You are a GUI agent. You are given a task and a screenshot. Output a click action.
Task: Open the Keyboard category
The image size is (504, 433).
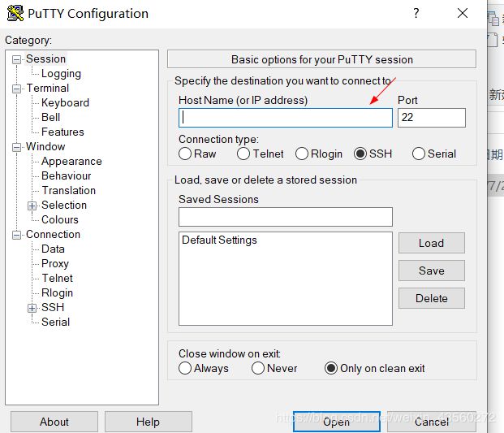(x=65, y=102)
